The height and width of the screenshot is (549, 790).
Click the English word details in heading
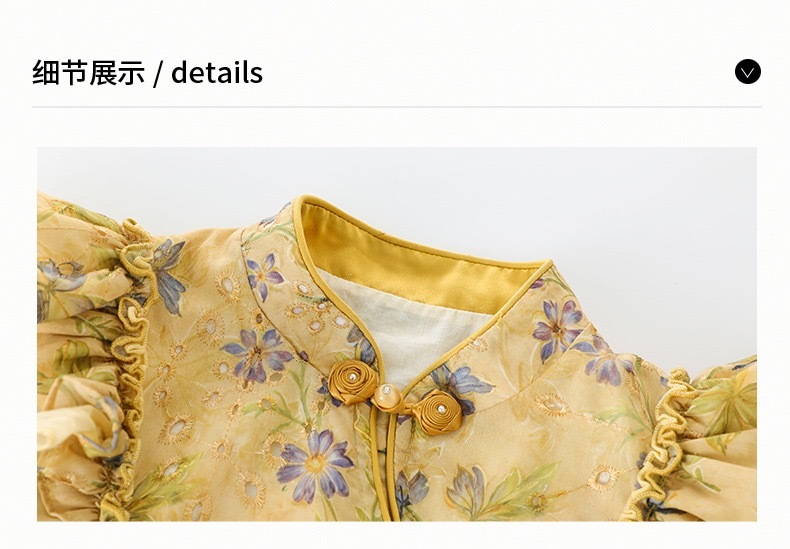pos(217,73)
